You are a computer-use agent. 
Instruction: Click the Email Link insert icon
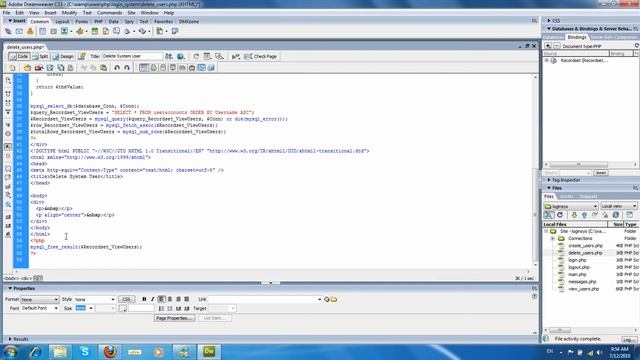click(x=19, y=31)
